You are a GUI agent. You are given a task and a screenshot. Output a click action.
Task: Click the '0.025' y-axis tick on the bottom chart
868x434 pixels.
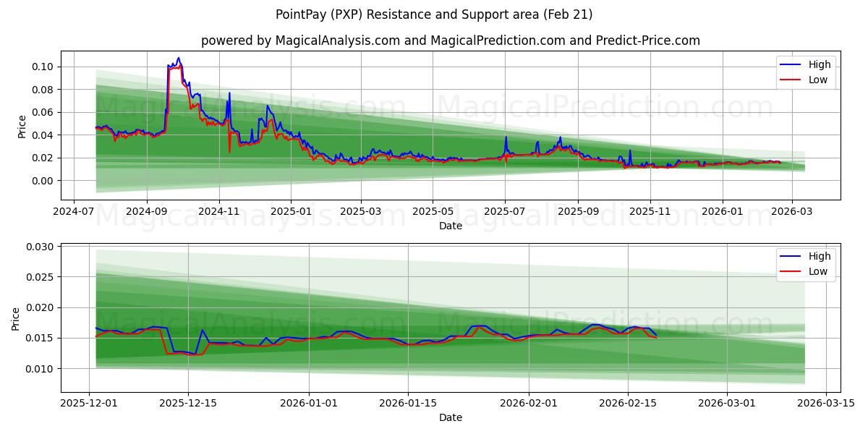pos(41,277)
